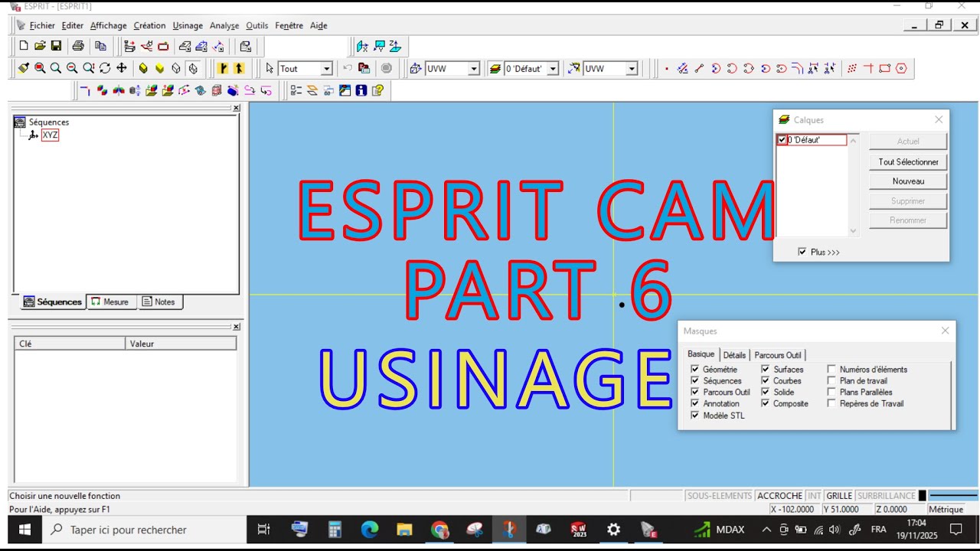Enable the Plan de travail checkbox
Viewport: 980px width, 551px height.
coord(831,381)
